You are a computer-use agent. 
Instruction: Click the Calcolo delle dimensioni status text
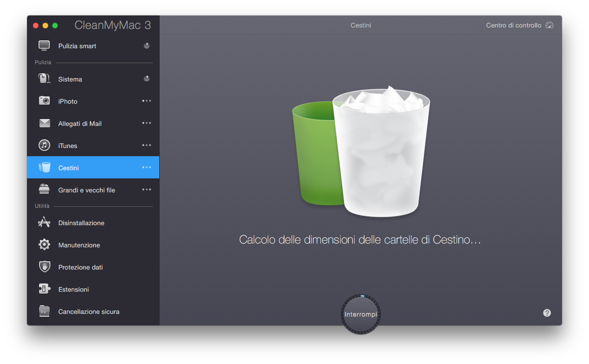click(x=360, y=240)
